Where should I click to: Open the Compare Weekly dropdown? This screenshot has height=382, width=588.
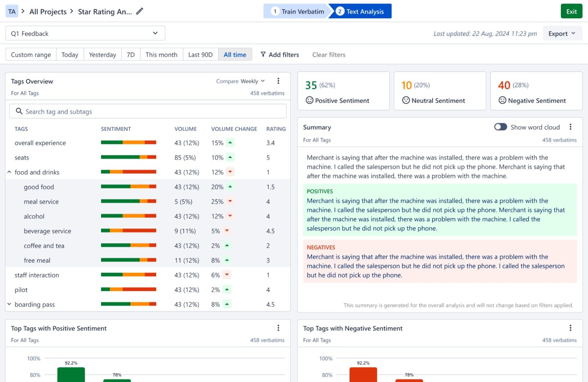251,81
